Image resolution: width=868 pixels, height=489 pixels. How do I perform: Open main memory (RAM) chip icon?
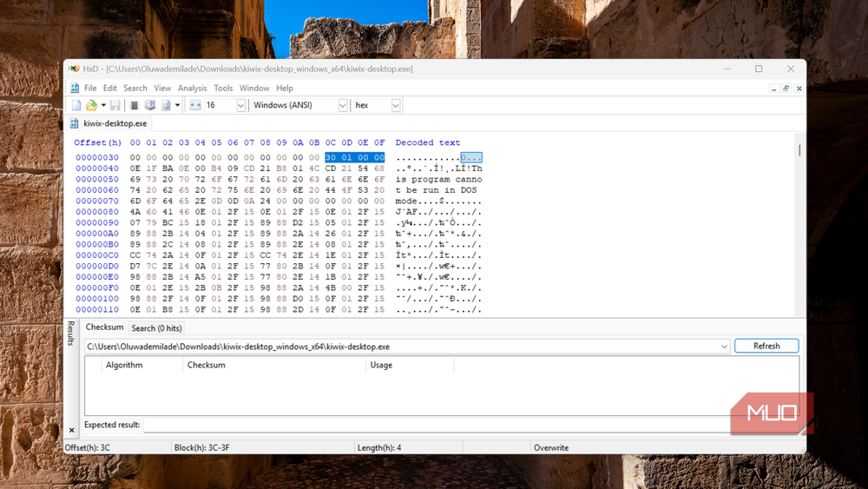134,105
